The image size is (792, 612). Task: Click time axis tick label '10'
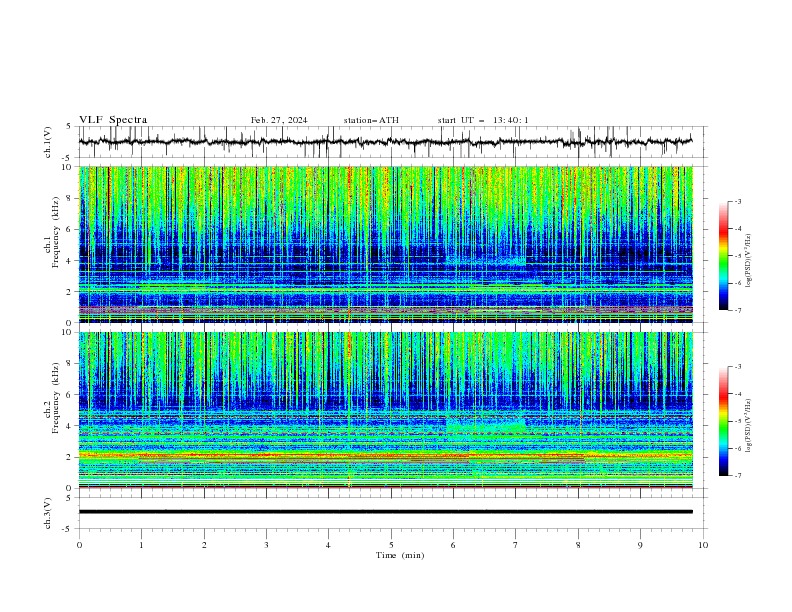pyautogui.click(x=703, y=545)
